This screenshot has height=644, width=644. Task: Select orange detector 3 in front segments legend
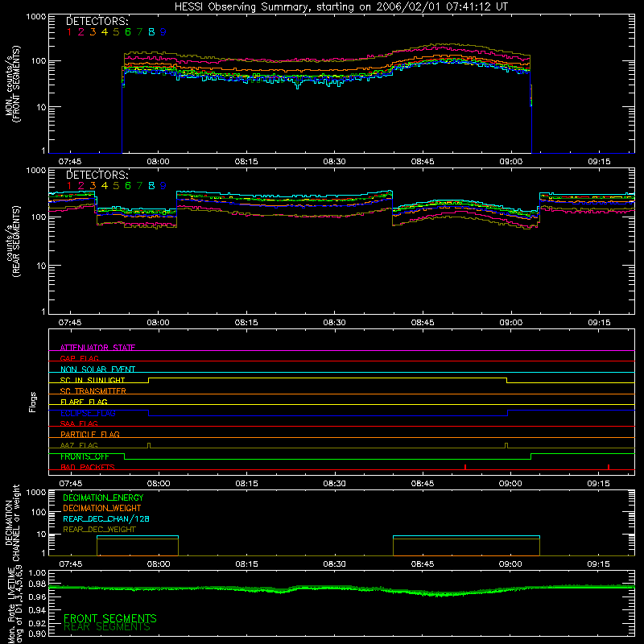pos(93,32)
